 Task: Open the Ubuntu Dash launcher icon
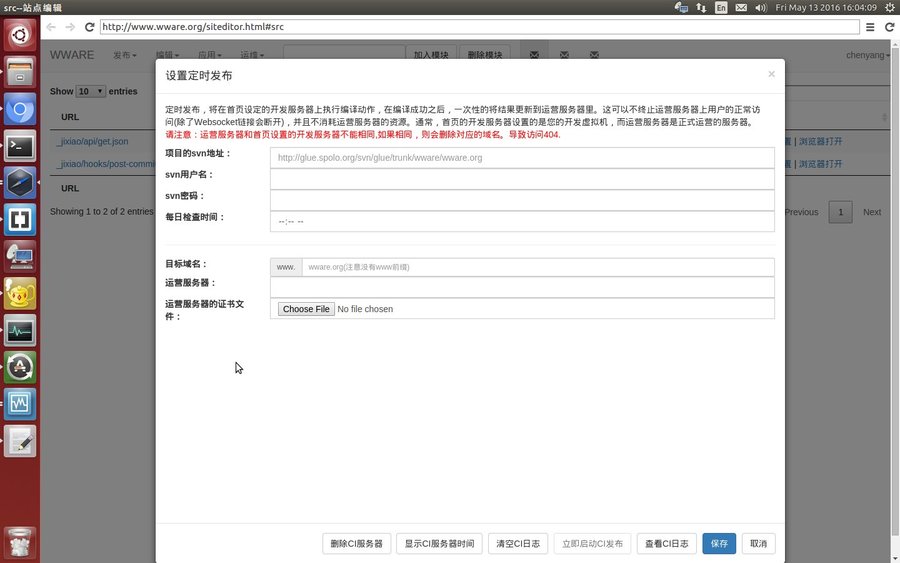pos(20,35)
